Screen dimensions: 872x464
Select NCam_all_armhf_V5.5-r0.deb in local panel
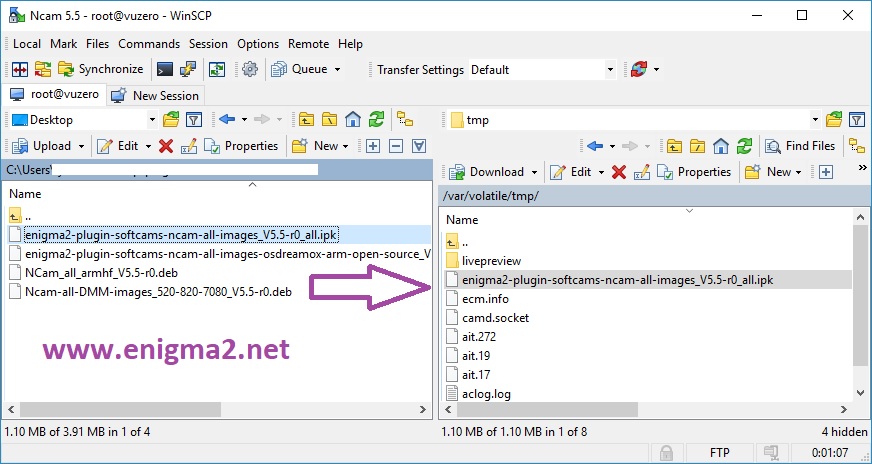coord(101,273)
